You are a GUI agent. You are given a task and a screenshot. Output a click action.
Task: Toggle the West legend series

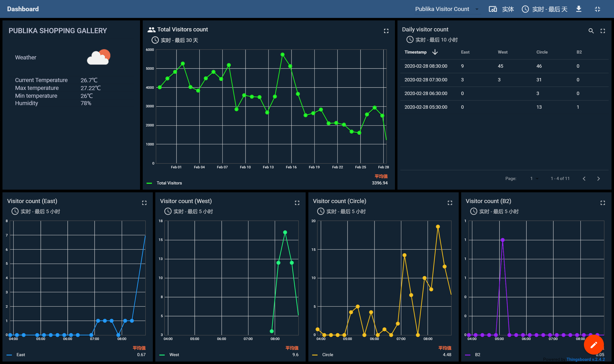174,355
